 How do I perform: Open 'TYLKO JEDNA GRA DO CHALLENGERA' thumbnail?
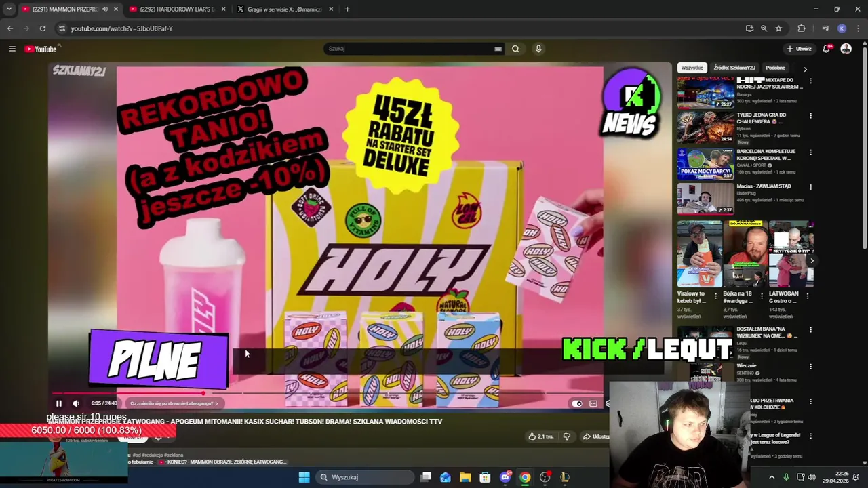(x=705, y=128)
